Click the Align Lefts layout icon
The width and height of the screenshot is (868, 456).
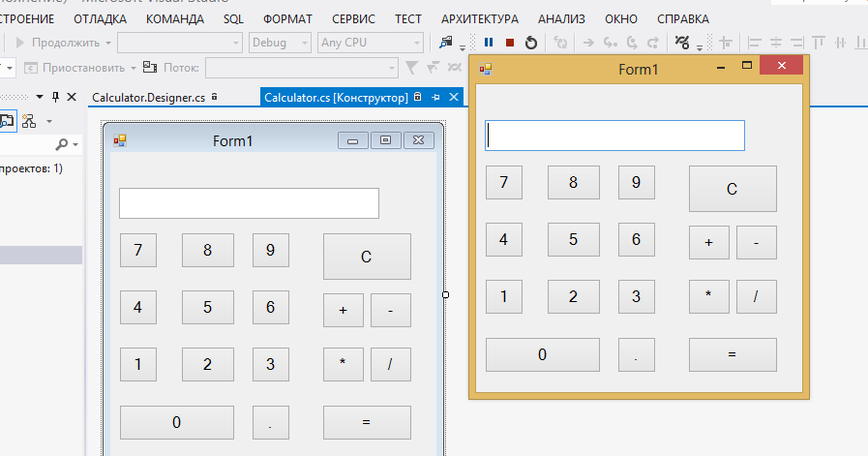754,42
